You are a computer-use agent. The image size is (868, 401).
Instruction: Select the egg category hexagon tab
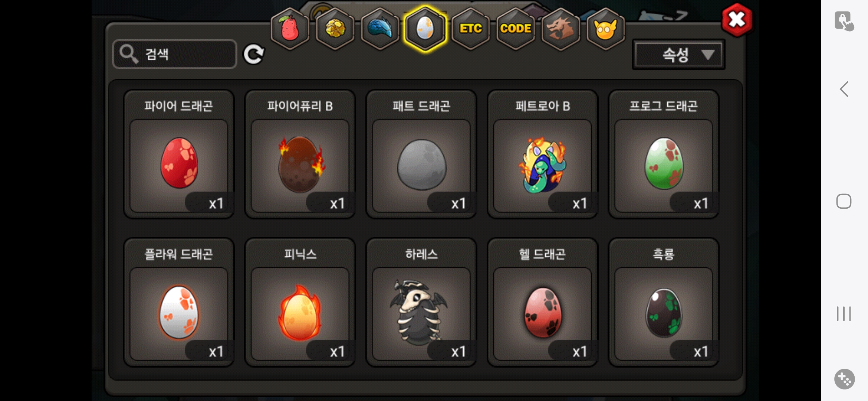tap(425, 29)
